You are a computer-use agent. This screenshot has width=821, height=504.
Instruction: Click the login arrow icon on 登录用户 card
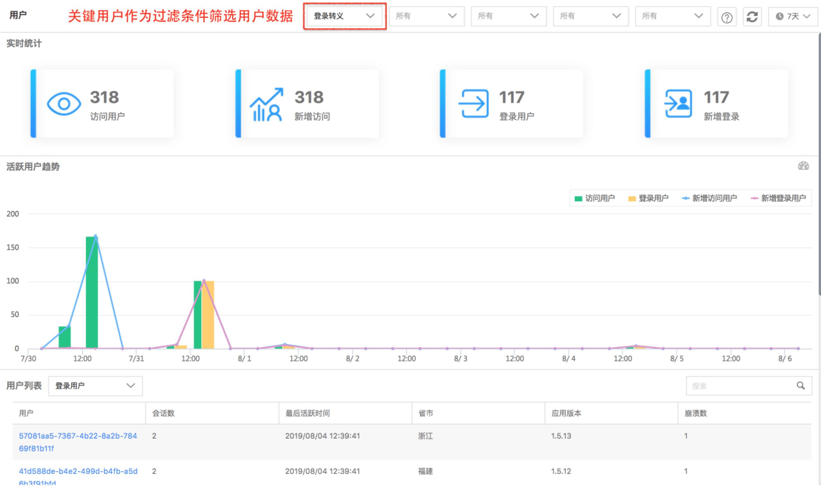pos(473,103)
